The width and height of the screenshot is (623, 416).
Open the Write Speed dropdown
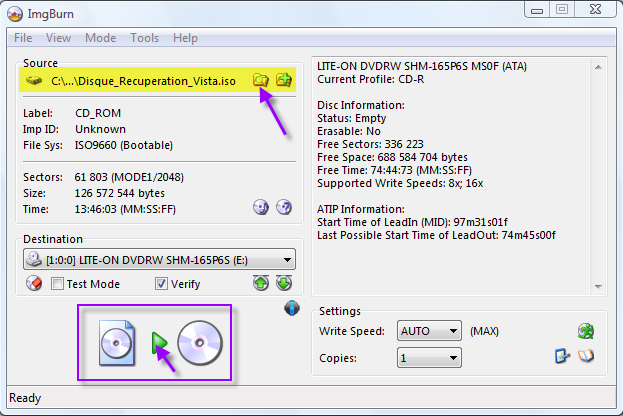tap(429, 331)
